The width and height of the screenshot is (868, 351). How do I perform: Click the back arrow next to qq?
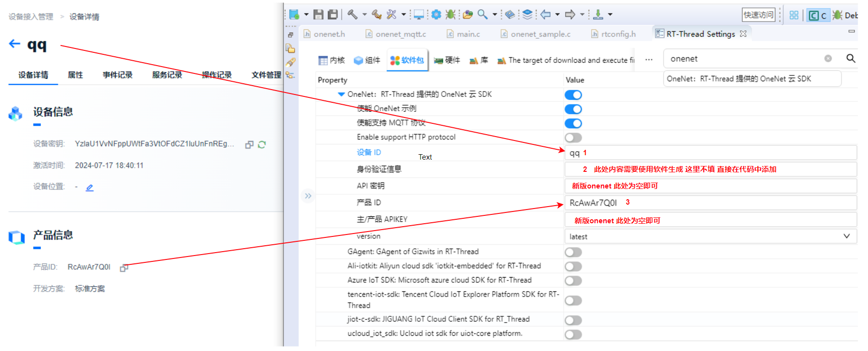pos(14,44)
